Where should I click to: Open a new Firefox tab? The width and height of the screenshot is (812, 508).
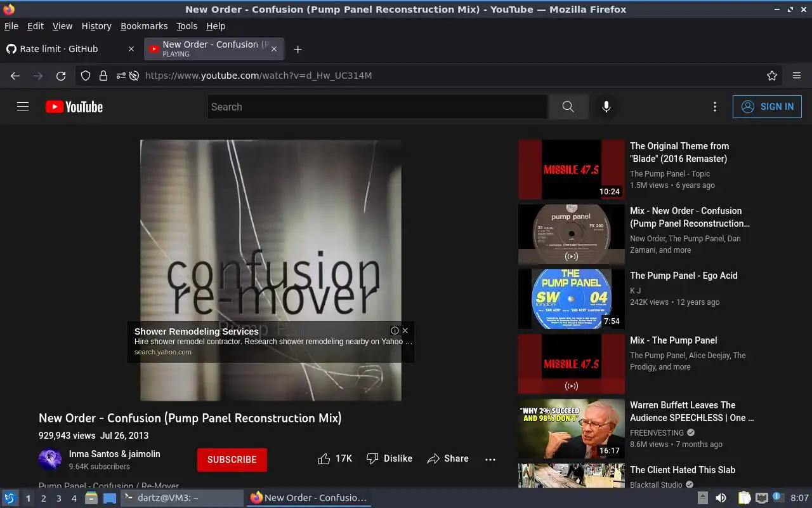[298, 49]
